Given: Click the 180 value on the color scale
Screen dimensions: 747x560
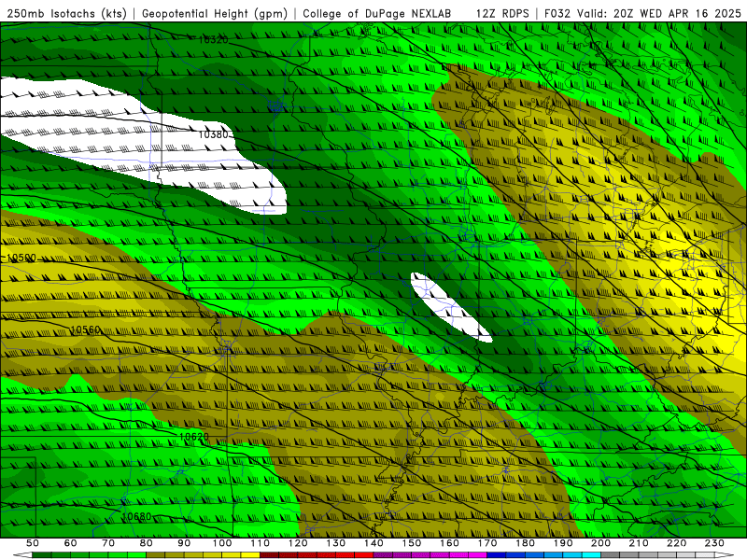Looking at the screenshot, I should (525, 543).
